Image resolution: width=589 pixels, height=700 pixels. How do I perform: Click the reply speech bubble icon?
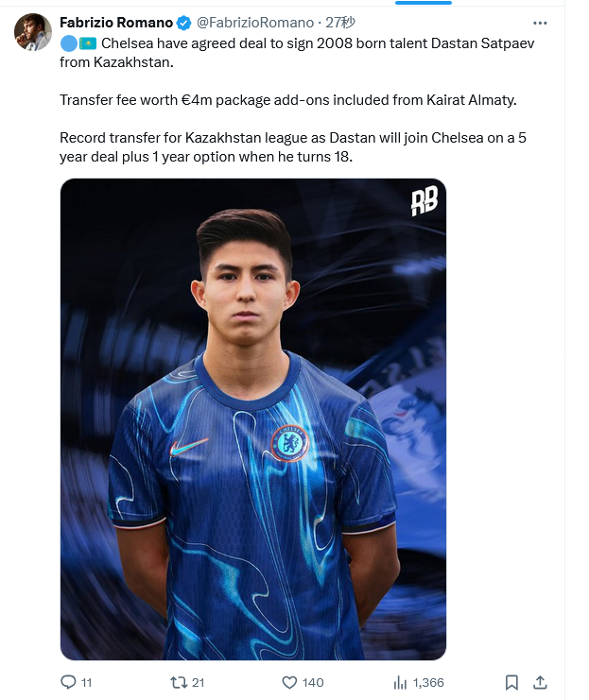coord(68,682)
